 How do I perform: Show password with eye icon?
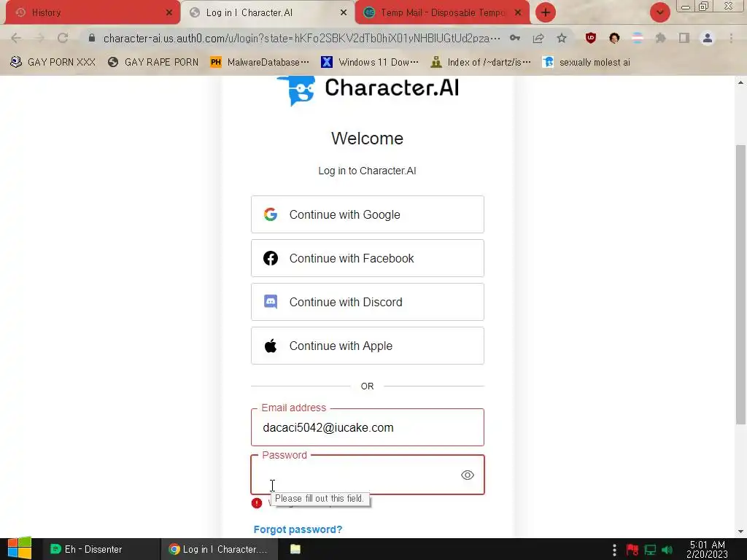468,475
